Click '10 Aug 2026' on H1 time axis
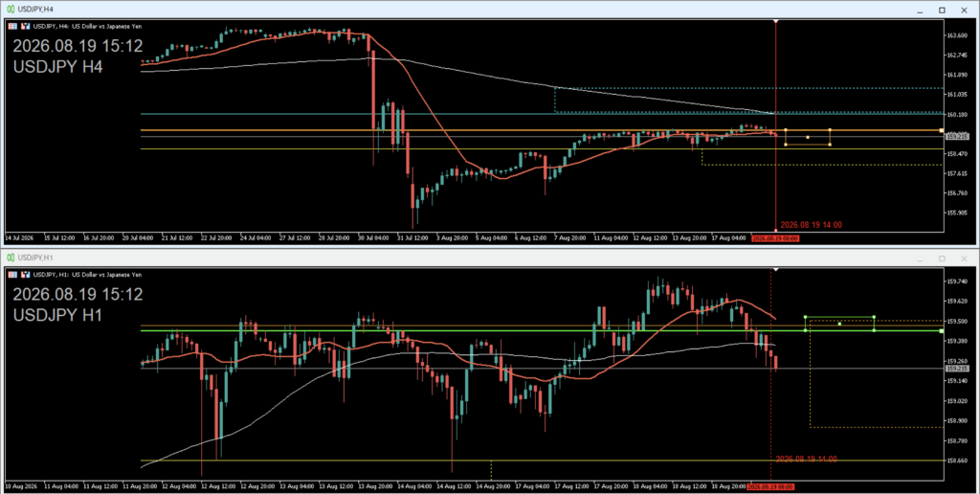 point(20,486)
